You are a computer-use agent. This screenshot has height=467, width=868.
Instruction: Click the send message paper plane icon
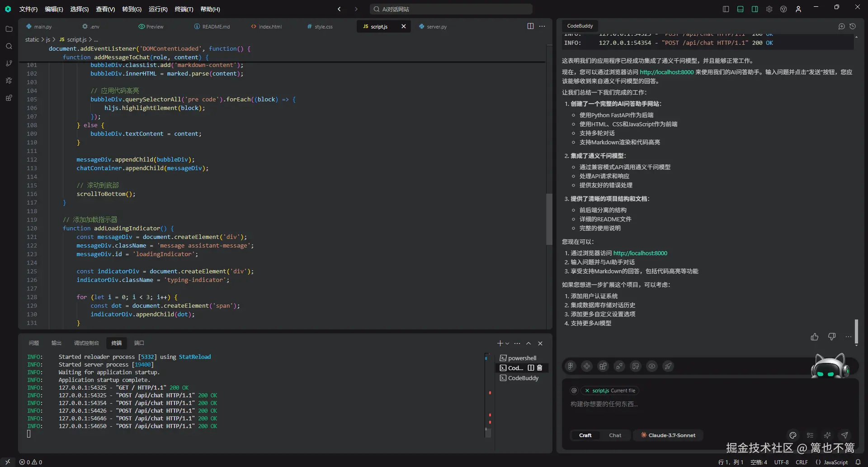pyautogui.click(x=844, y=435)
